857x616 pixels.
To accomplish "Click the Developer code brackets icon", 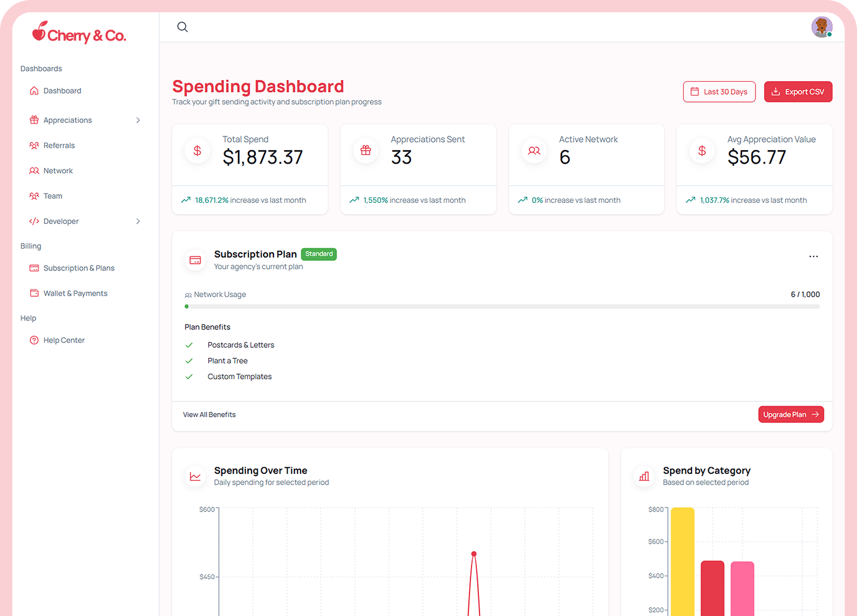I will (34, 221).
